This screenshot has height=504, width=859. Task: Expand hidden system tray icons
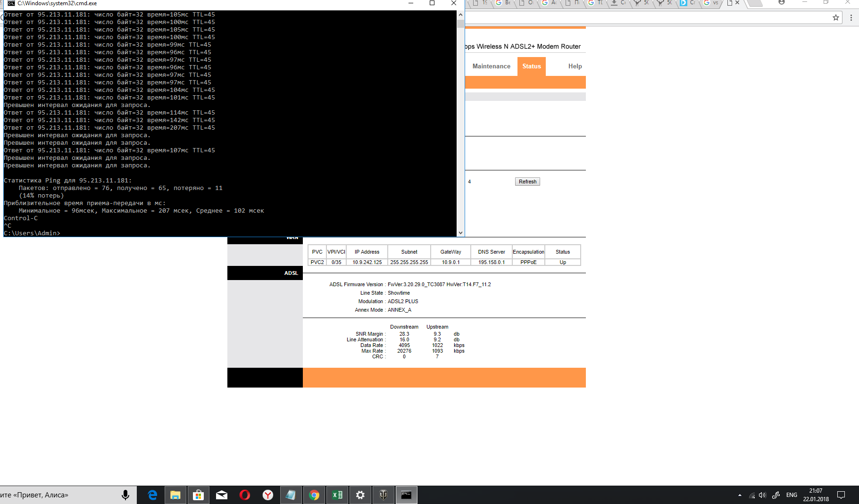[x=740, y=495]
